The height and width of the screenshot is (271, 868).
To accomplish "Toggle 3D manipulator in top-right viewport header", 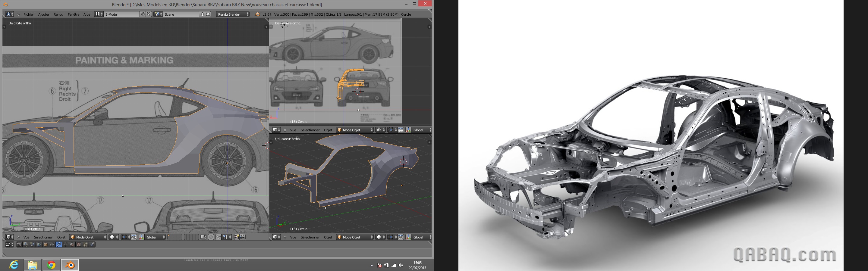I will (x=409, y=130).
